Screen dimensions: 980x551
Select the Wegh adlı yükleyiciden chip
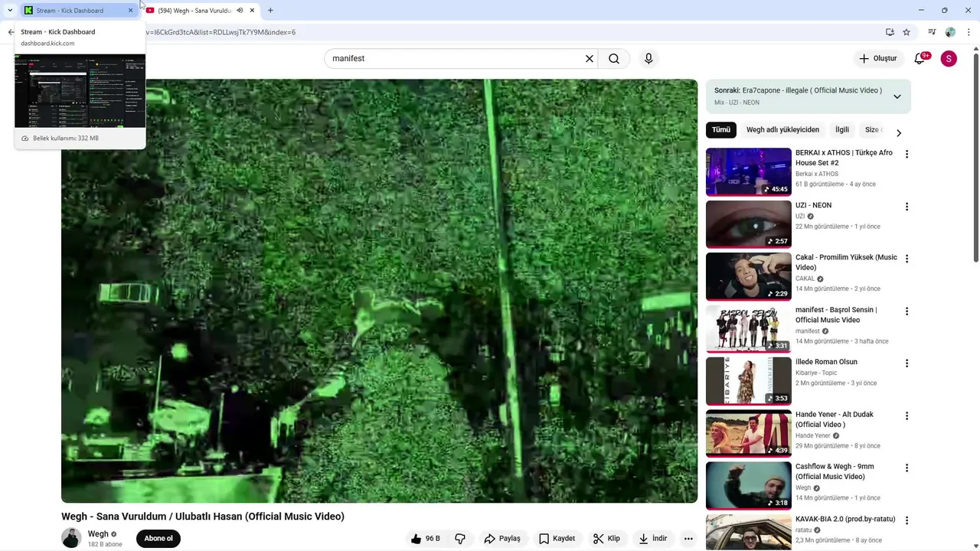coord(782,130)
